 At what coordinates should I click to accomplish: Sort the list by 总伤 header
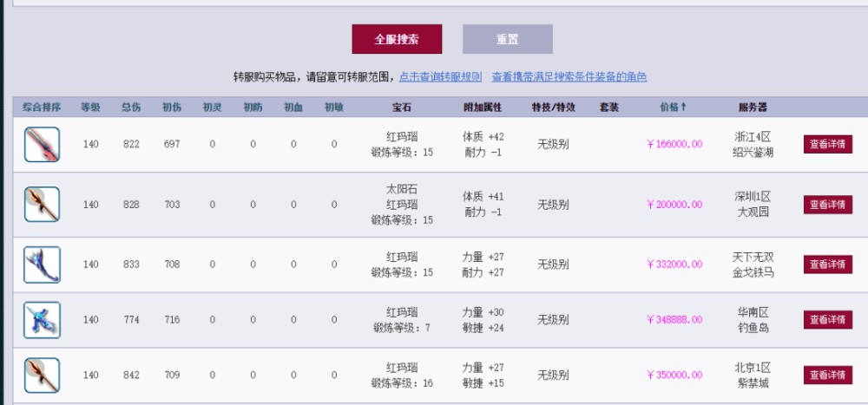click(131, 108)
